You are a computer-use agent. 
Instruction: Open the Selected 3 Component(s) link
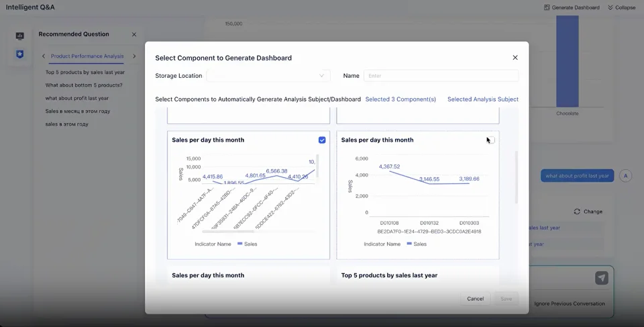pos(400,99)
